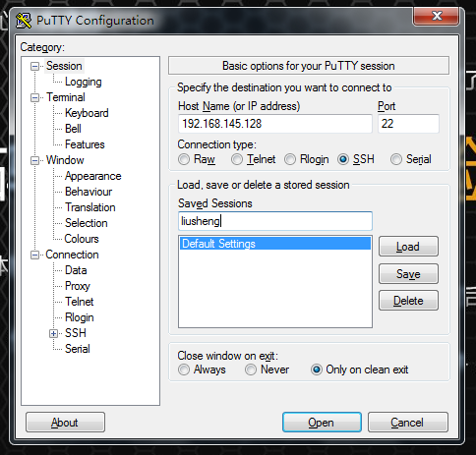Viewport: 476px width, 455px height.
Task: Open the Proxy settings category
Action: tap(78, 286)
